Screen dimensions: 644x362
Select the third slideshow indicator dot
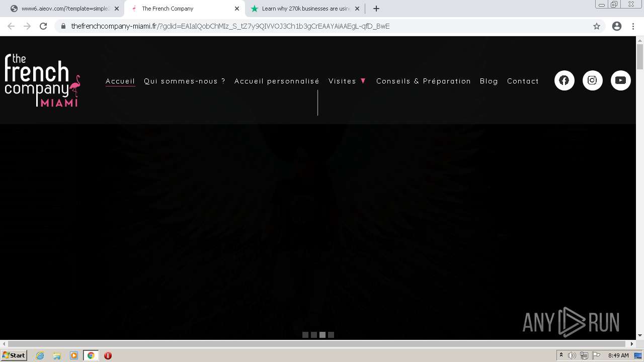pyautogui.click(x=323, y=335)
